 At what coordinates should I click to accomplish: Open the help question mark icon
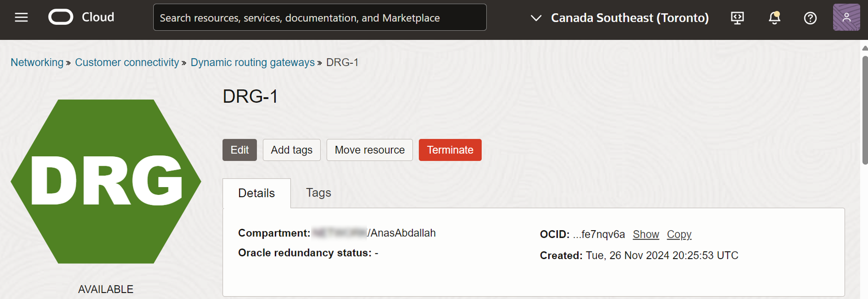click(810, 18)
